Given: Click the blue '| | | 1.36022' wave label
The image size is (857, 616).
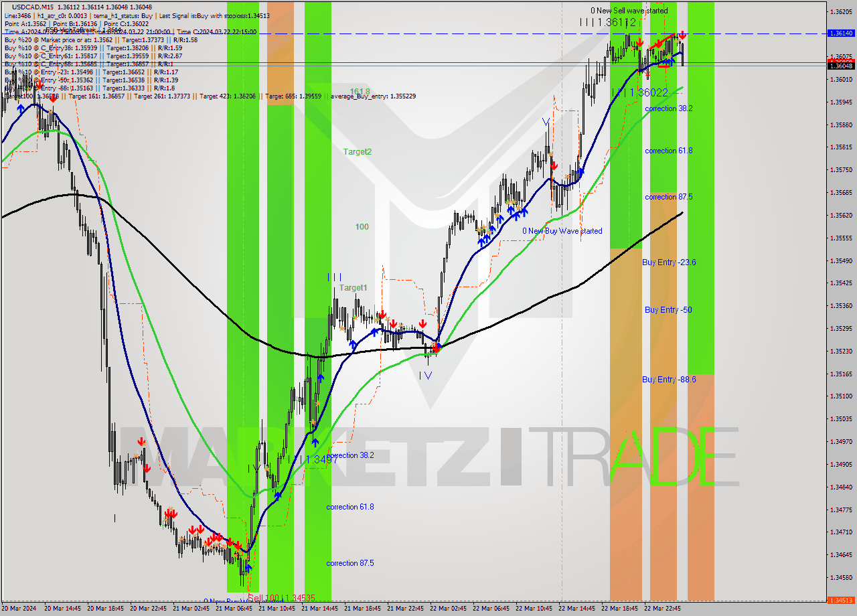Looking at the screenshot, I should (x=639, y=92).
